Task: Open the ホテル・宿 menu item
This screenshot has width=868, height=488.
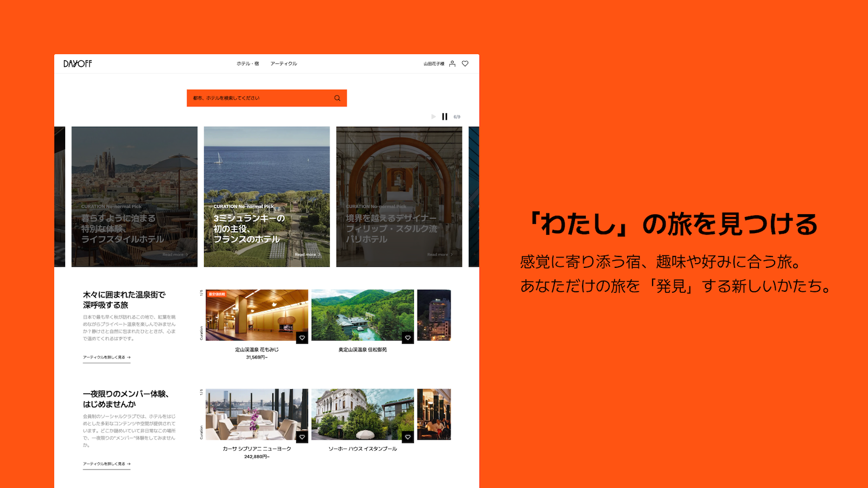Action: 247,64
